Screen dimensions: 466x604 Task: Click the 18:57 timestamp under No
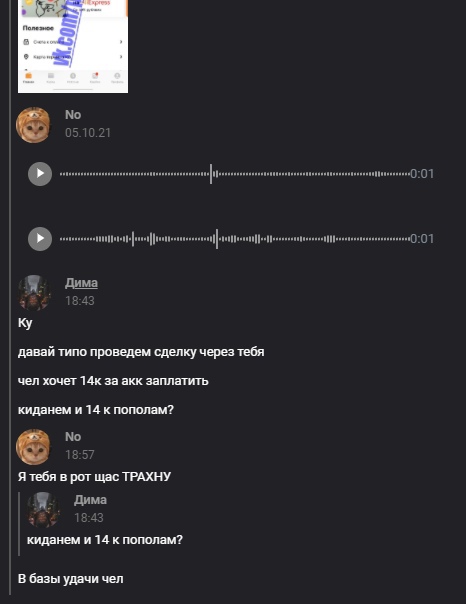[x=79, y=455]
